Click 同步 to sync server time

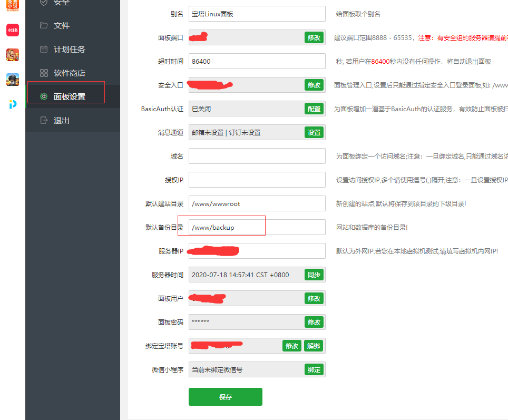(x=314, y=275)
